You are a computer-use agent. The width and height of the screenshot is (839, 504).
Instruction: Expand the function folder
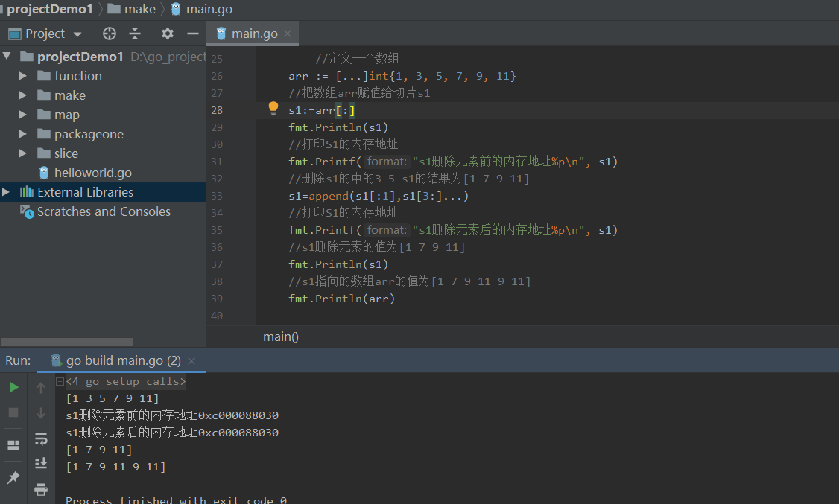pyautogui.click(x=22, y=76)
